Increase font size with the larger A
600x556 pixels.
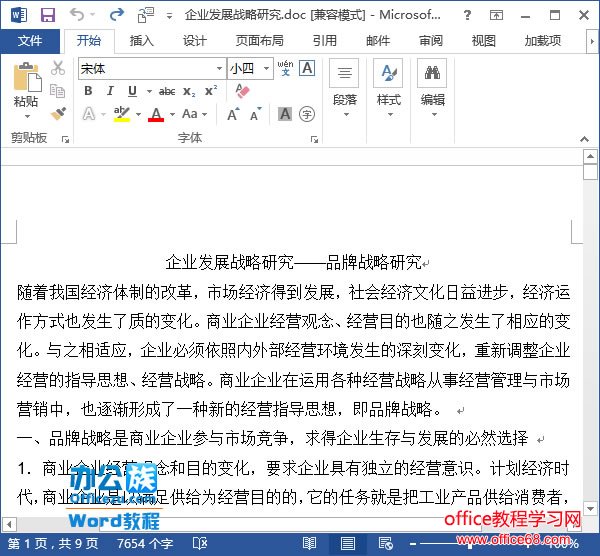click(x=233, y=114)
